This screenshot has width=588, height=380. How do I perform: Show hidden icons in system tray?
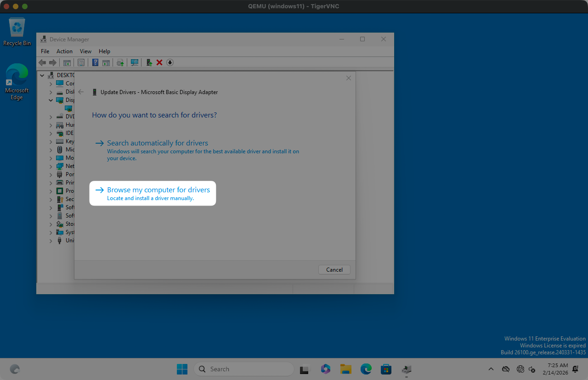tap(491, 369)
